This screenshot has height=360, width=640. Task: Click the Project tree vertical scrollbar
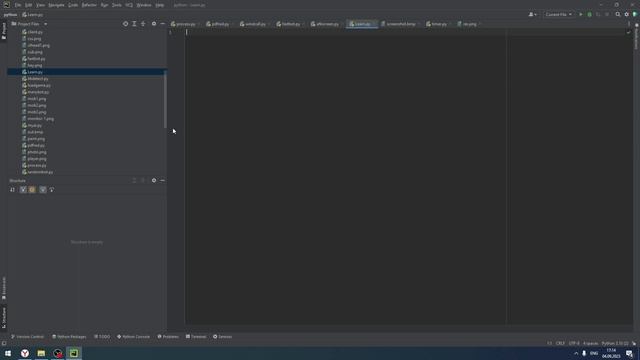point(165,99)
